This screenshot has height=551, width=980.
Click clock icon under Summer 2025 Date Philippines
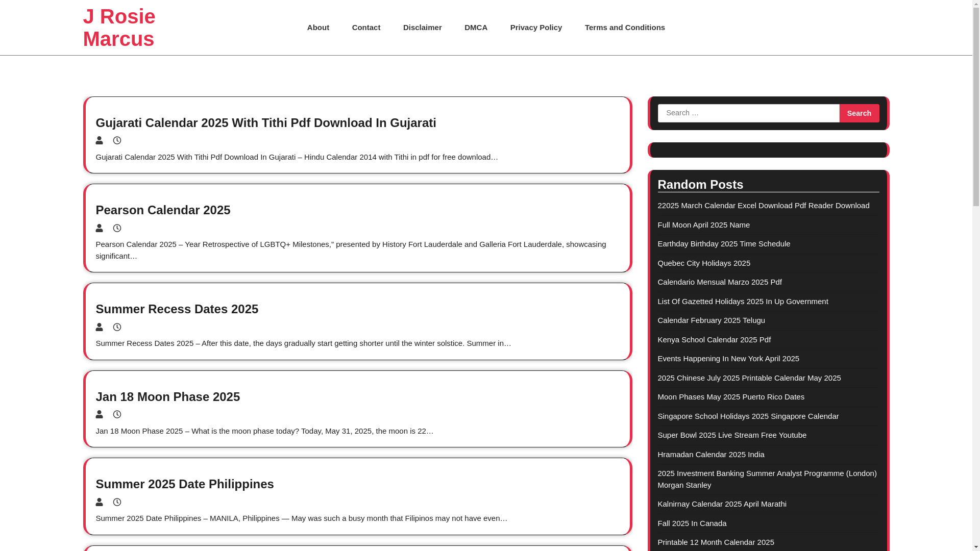point(117,502)
